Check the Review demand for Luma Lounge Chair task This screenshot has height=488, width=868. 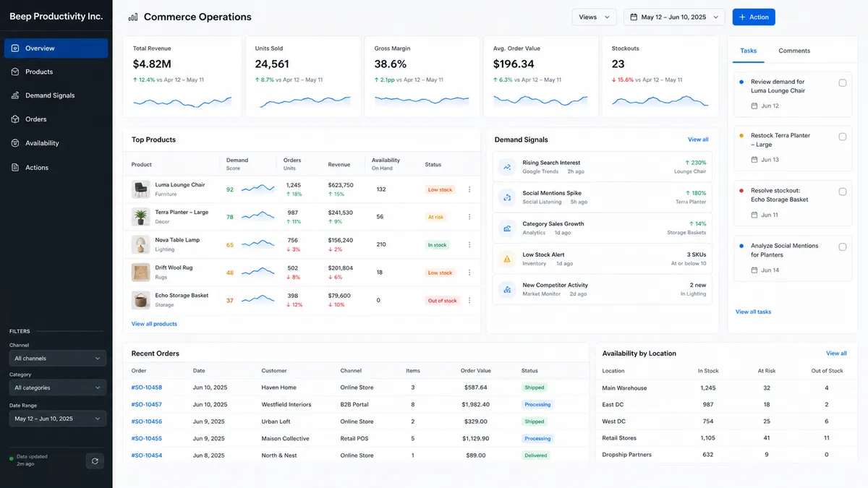(843, 82)
